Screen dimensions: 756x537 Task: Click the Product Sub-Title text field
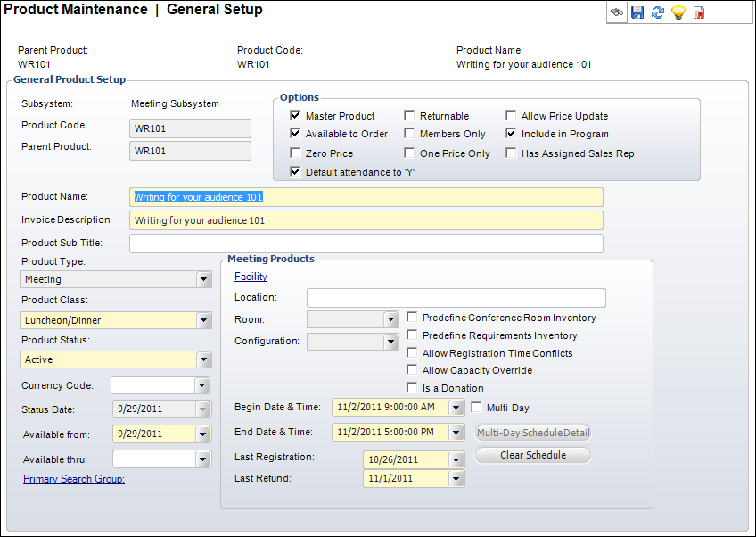coord(366,244)
